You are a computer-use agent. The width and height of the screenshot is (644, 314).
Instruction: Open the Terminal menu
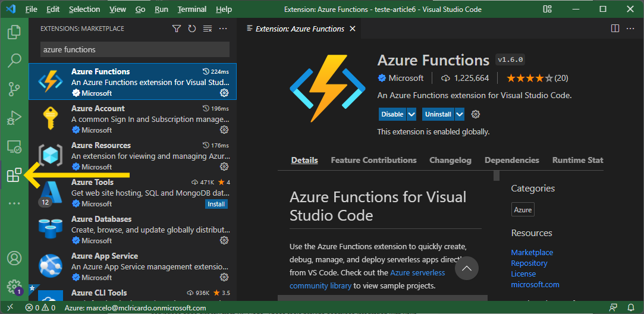[192, 9]
